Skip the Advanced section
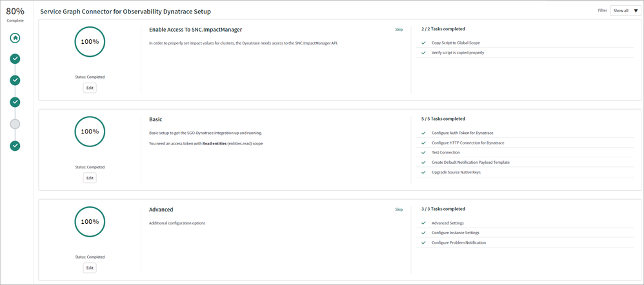Viewport: 644px width, 285px height. click(399, 210)
